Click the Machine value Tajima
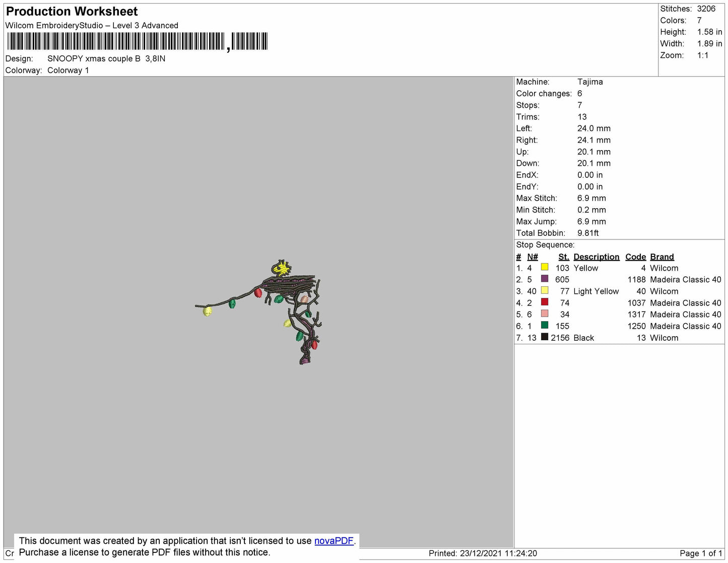Screen dimensions: 728x563 tap(590, 82)
